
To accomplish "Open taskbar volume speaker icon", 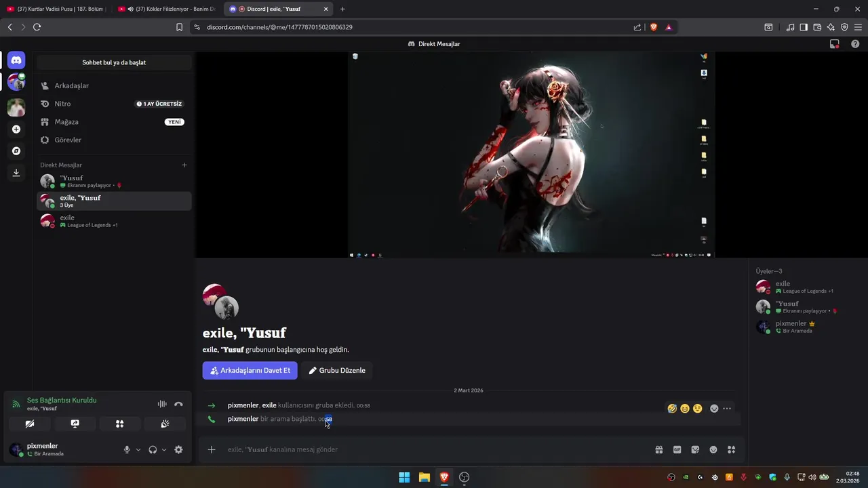I will click(x=812, y=477).
